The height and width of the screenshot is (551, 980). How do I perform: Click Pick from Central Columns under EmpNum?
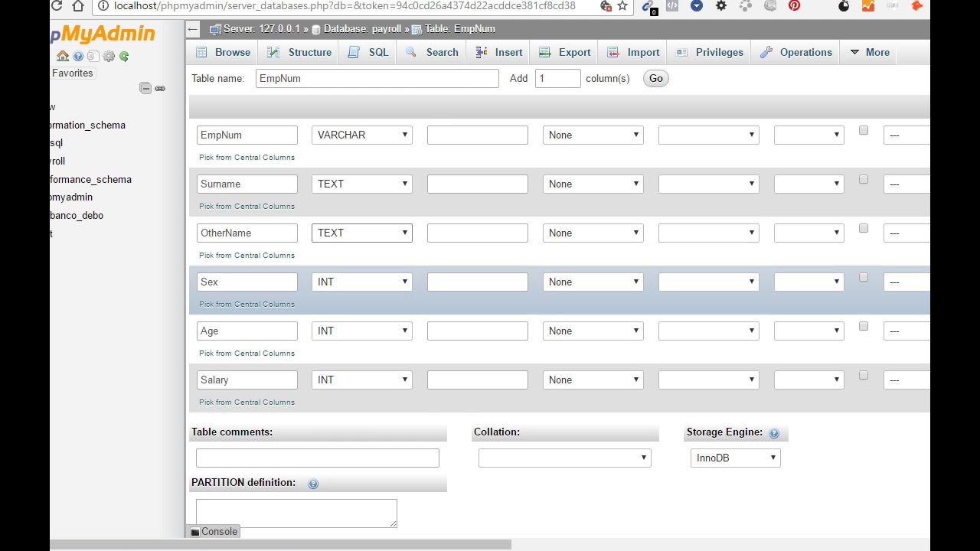point(247,157)
